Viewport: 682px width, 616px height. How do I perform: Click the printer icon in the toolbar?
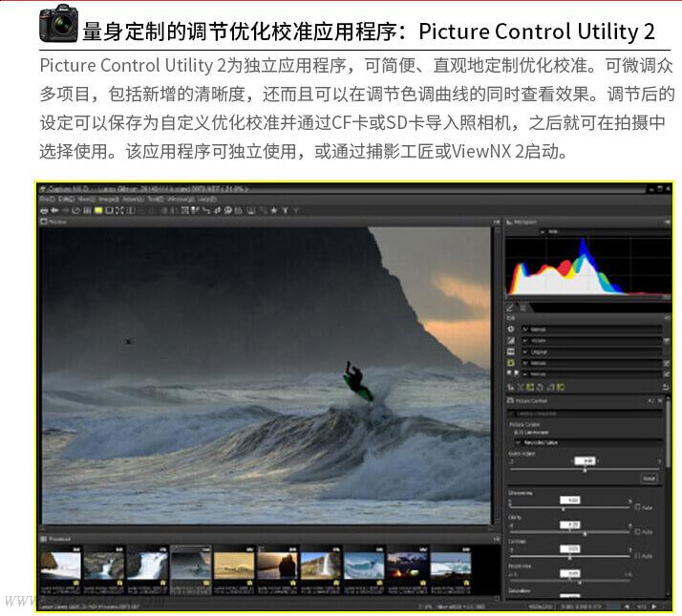(44, 210)
